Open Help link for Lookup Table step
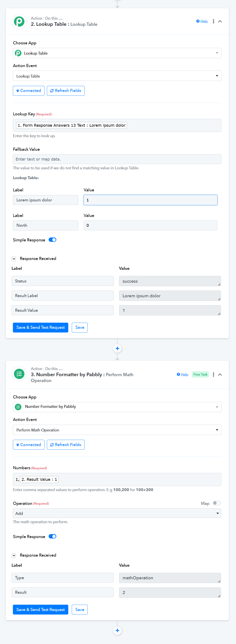236x644 pixels. point(202,21)
